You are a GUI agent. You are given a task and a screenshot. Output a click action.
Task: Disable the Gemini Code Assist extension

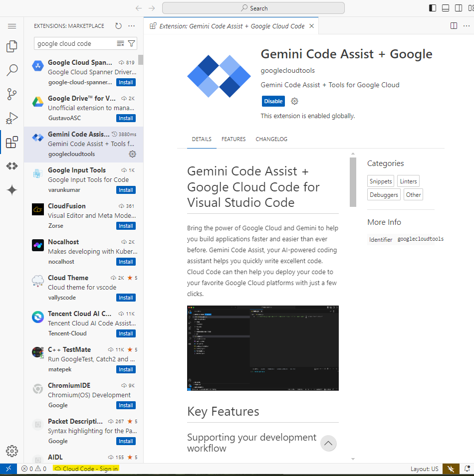[273, 101]
